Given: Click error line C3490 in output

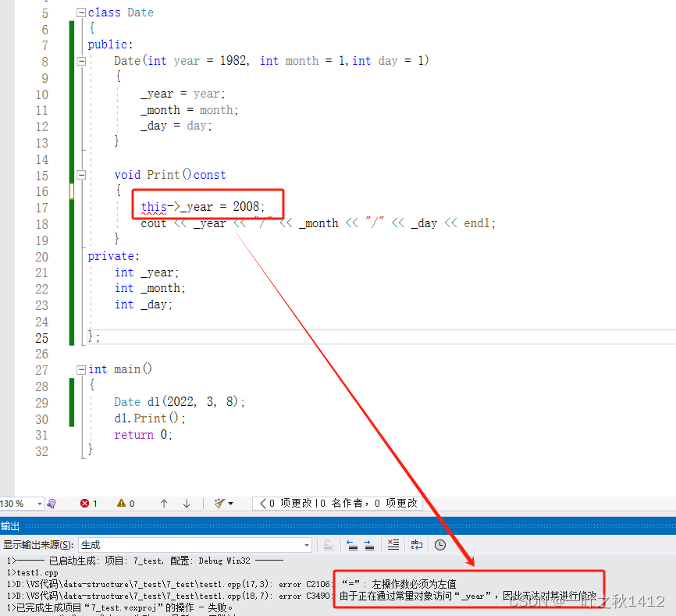Looking at the screenshot, I should pyautogui.click(x=301, y=596).
